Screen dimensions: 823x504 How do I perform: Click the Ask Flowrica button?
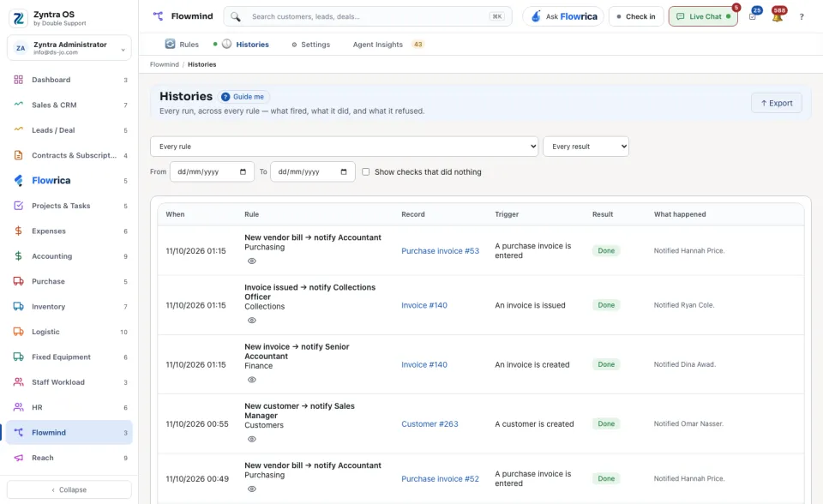click(x=563, y=17)
